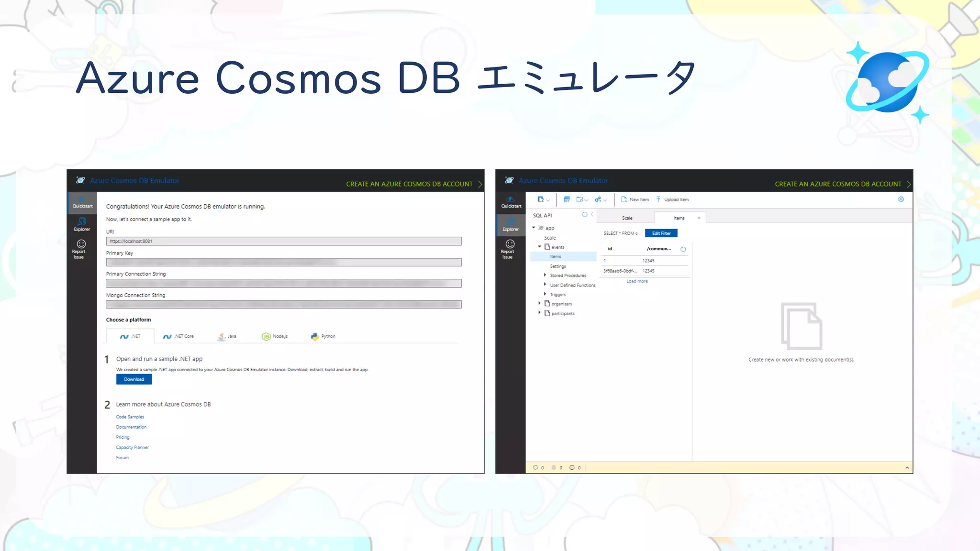Expand the organizers container

click(x=539, y=303)
